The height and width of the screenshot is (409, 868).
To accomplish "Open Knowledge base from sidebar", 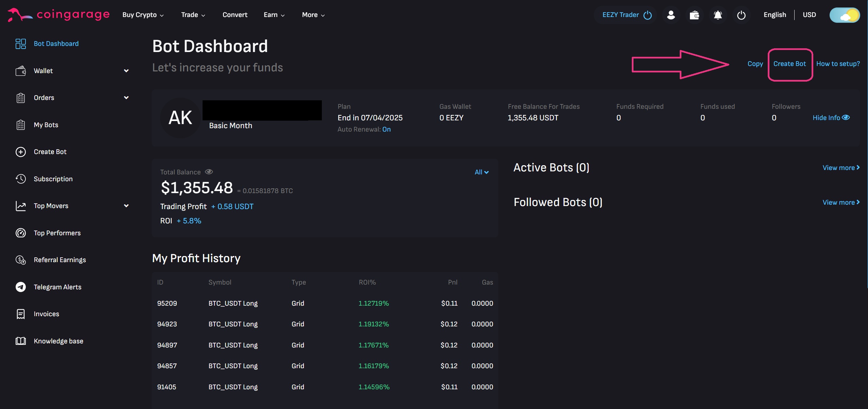I will (x=58, y=341).
